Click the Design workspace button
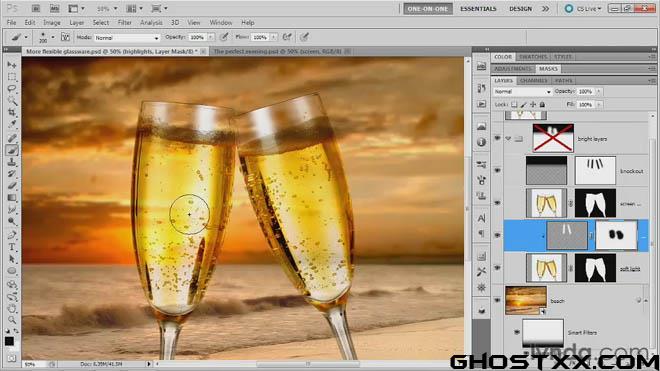Screen dimensions: 660x371 pyautogui.click(x=521, y=9)
